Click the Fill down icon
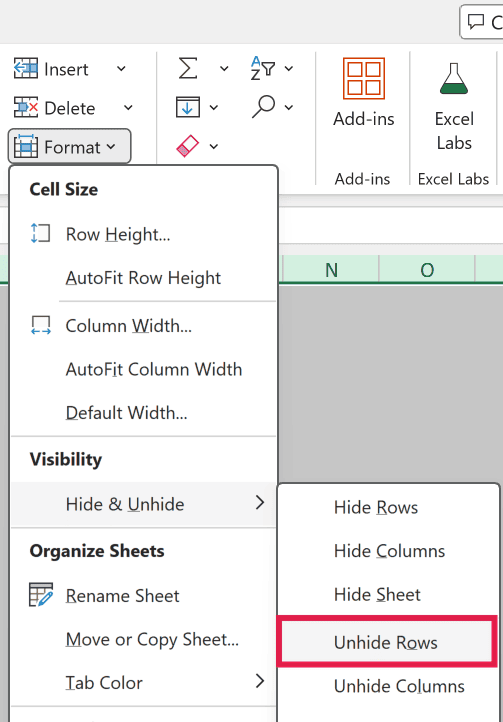Image resolution: width=503 pixels, height=722 pixels. (x=187, y=107)
